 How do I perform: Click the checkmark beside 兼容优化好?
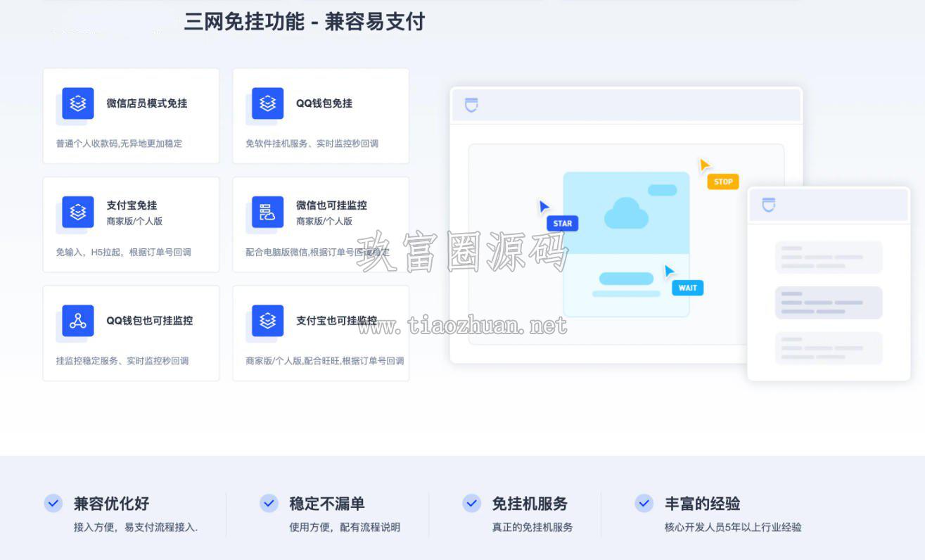click(53, 503)
